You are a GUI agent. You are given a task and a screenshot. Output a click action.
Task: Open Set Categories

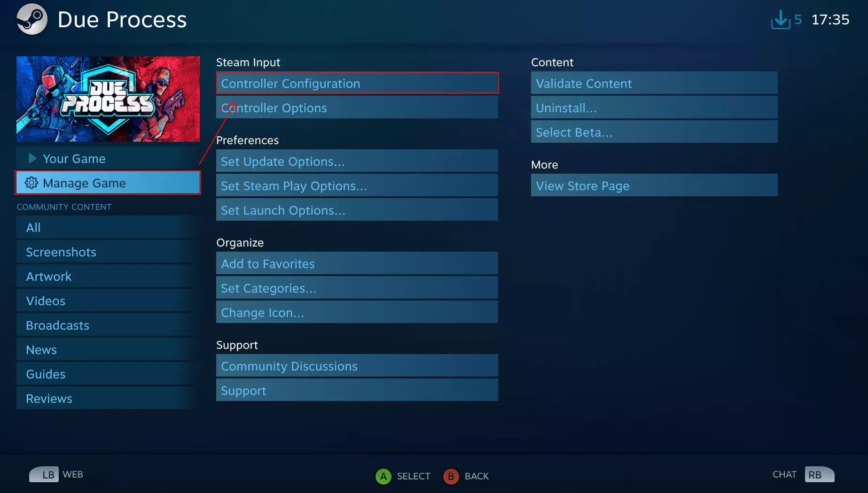click(x=357, y=288)
